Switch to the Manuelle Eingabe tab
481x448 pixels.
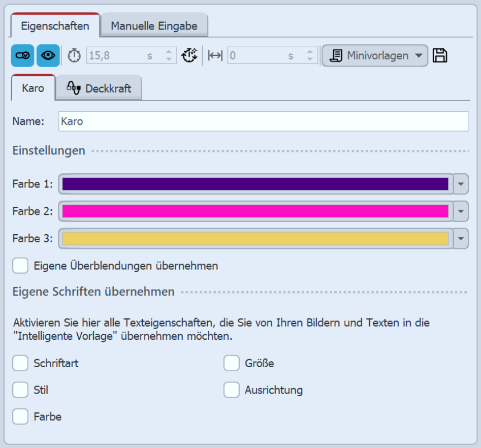[x=154, y=25]
